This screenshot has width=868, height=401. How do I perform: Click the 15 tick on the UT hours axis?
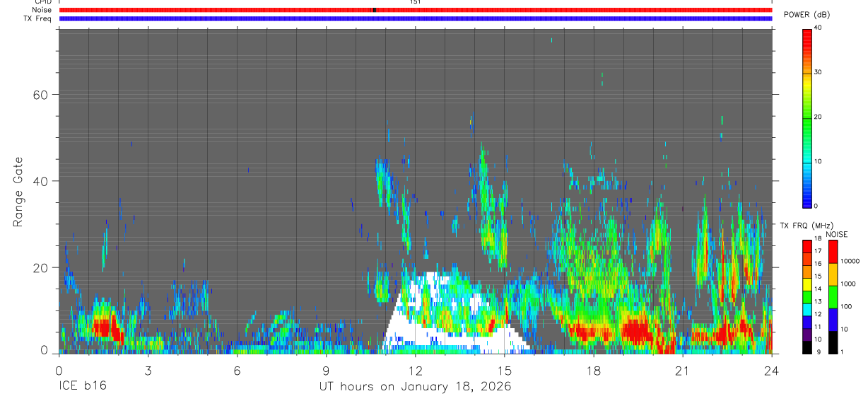pos(505,371)
